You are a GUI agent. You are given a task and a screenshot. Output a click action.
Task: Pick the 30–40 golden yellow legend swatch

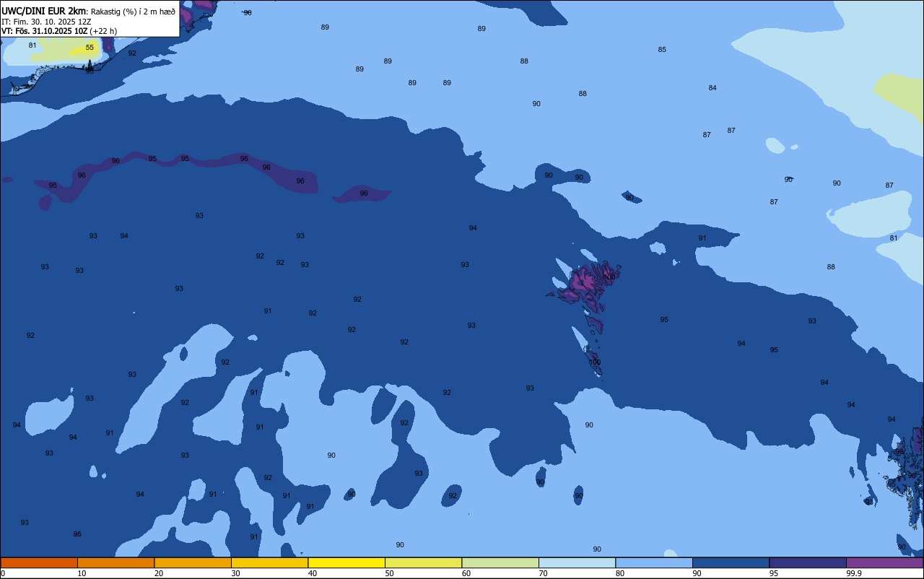[x=269, y=562]
